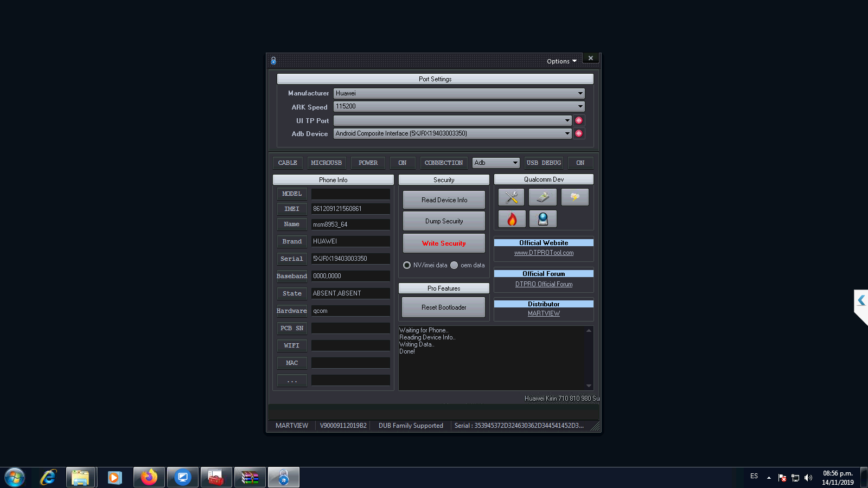The width and height of the screenshot is (868, 488).
Task: Toggle the USB DEBUG ON switch
Action: pyautogui.click(x=580, y=163)
